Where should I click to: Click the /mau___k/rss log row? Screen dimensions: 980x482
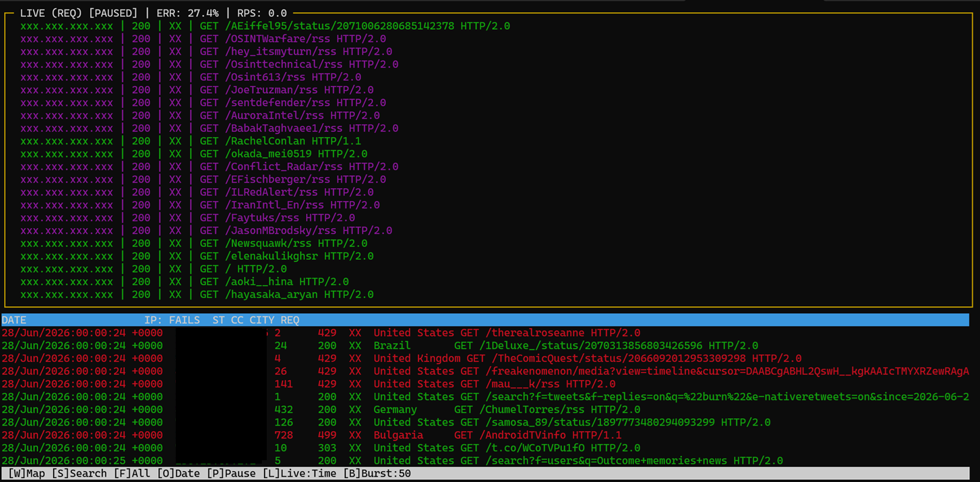(309, 384)
